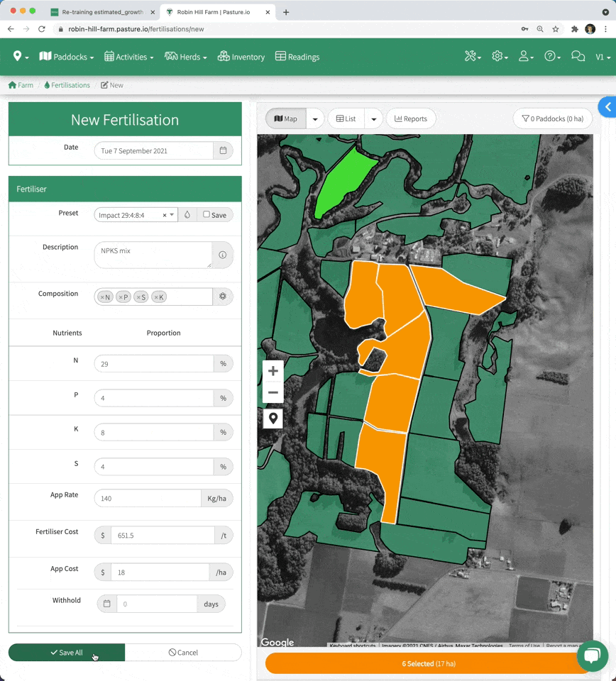Click the Cancel button
Screen dimensions: 616x681
tap(183, 653)
